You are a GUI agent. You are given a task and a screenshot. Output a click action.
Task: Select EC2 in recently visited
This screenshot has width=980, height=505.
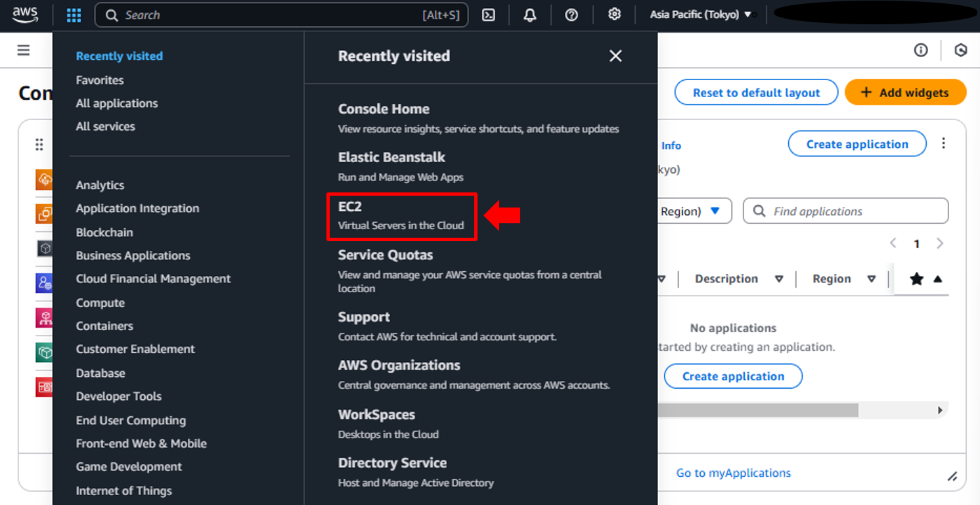click(x=401, y=216)
